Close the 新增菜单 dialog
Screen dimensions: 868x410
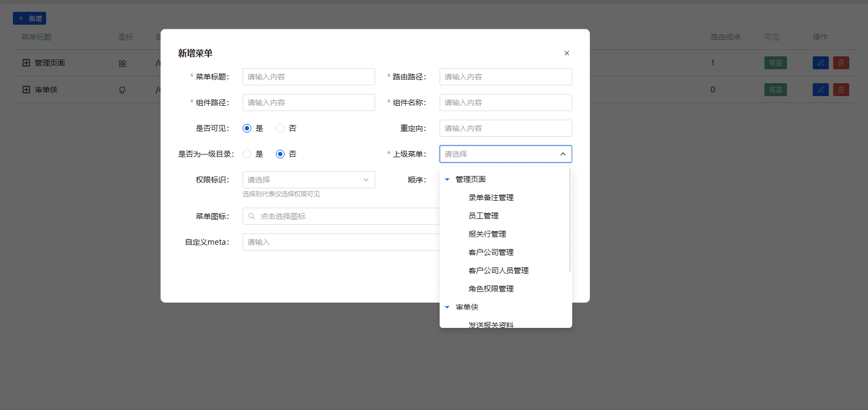pos(566,53)
